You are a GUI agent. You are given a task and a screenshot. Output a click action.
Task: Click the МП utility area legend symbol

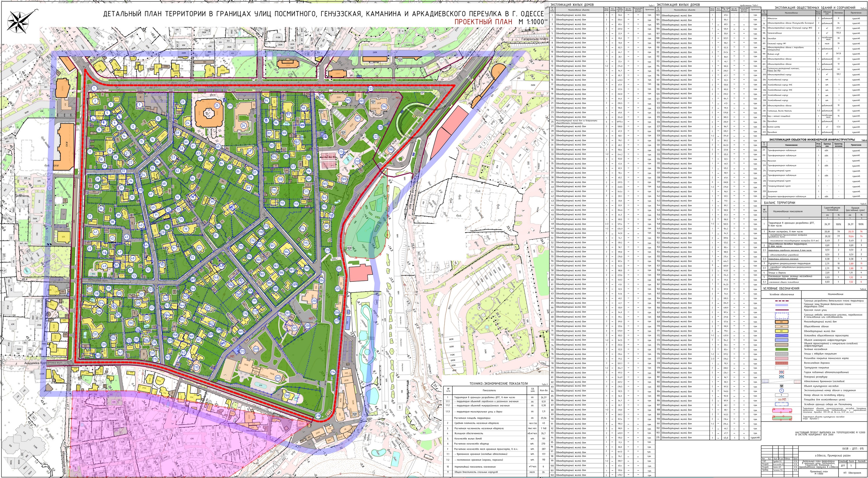tap(782, 400)
